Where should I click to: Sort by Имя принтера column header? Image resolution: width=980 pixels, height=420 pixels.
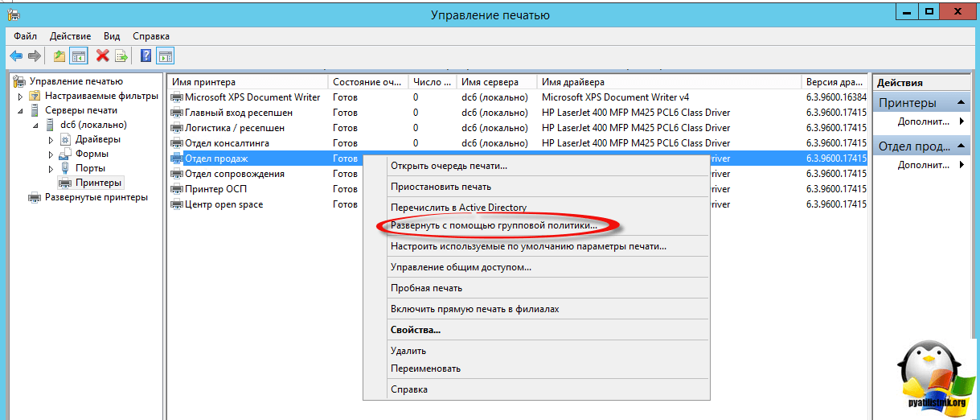click(248, 82)
